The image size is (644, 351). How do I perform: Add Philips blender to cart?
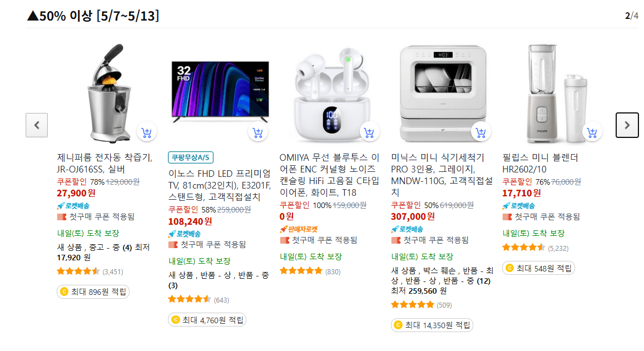592,132
